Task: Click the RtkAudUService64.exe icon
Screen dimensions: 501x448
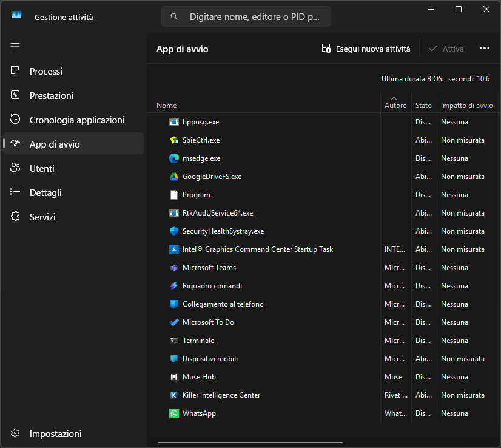Action: click(x=174, y=213)
